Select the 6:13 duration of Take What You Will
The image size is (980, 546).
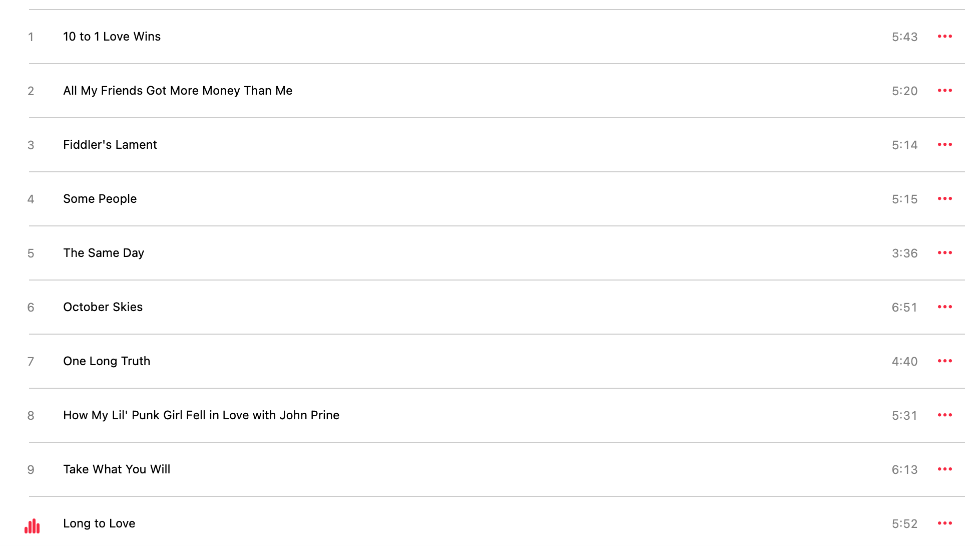click(x=904, y=470)
